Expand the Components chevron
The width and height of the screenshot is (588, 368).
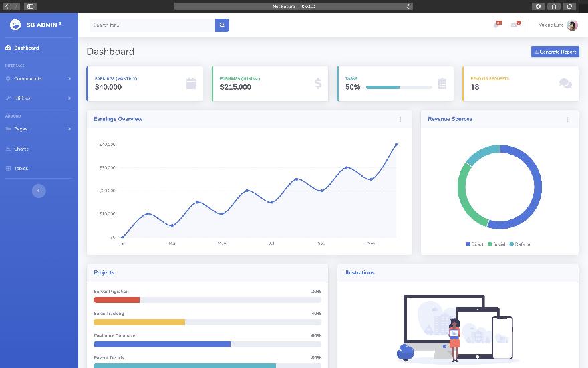click(69, 78)
